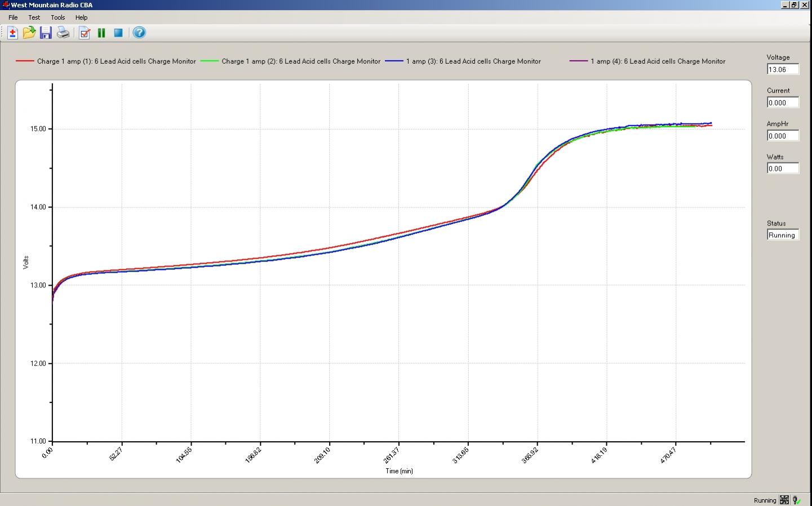Minimize the West Mountain Radio CBA window

pos(785,5)
